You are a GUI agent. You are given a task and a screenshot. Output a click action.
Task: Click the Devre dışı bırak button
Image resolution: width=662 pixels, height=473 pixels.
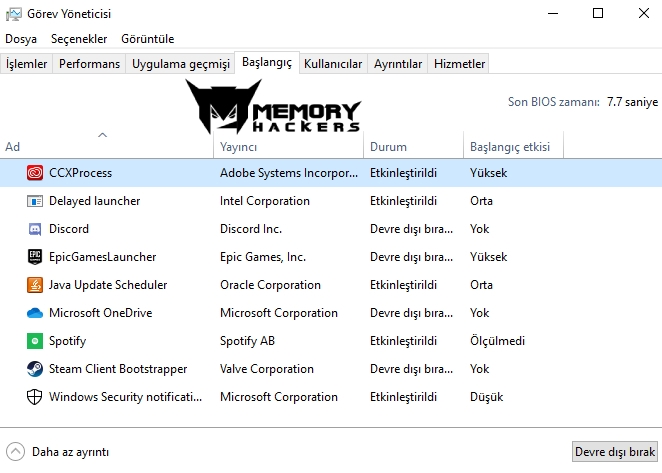click(x=615, y=452)
